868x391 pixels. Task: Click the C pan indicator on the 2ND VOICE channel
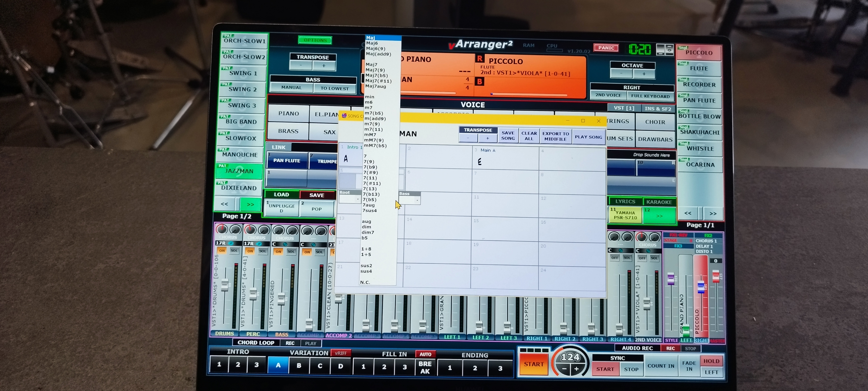[648, 251]
